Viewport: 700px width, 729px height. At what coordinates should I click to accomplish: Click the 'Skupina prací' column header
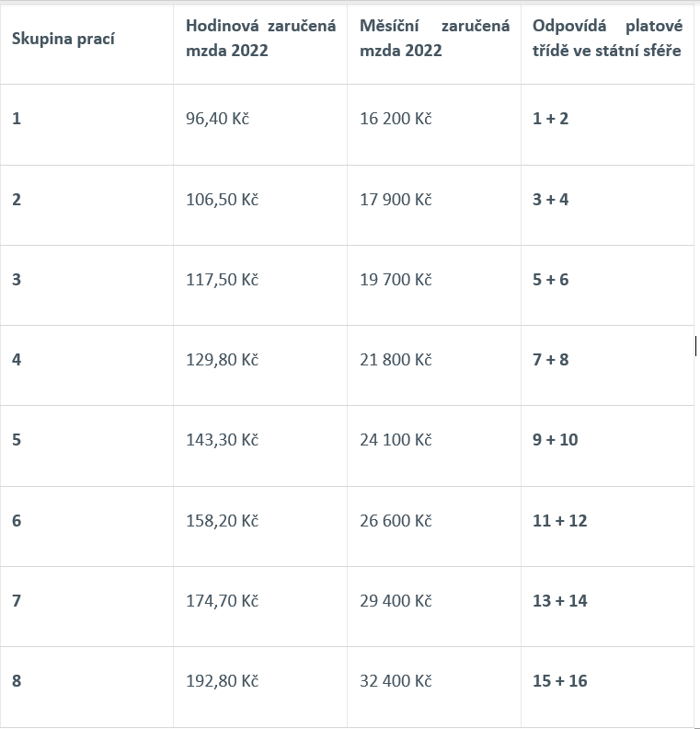[x=63, y=40]
